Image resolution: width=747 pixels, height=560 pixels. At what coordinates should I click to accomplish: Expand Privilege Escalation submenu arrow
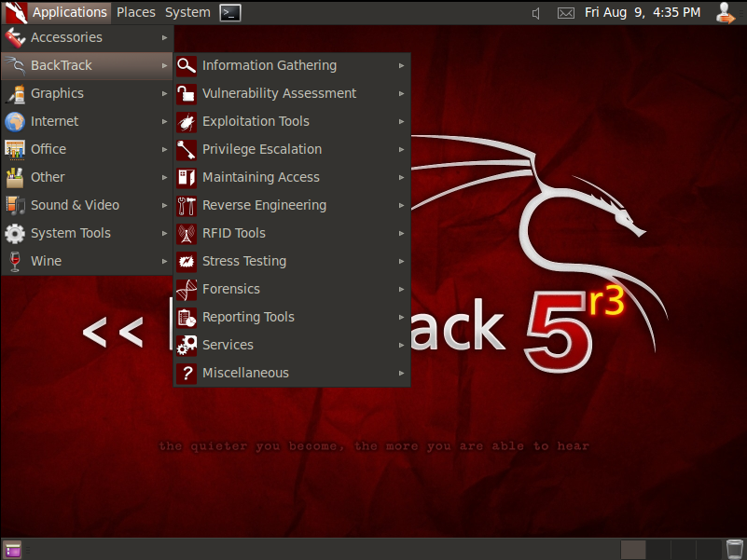(x=402, y=149)
